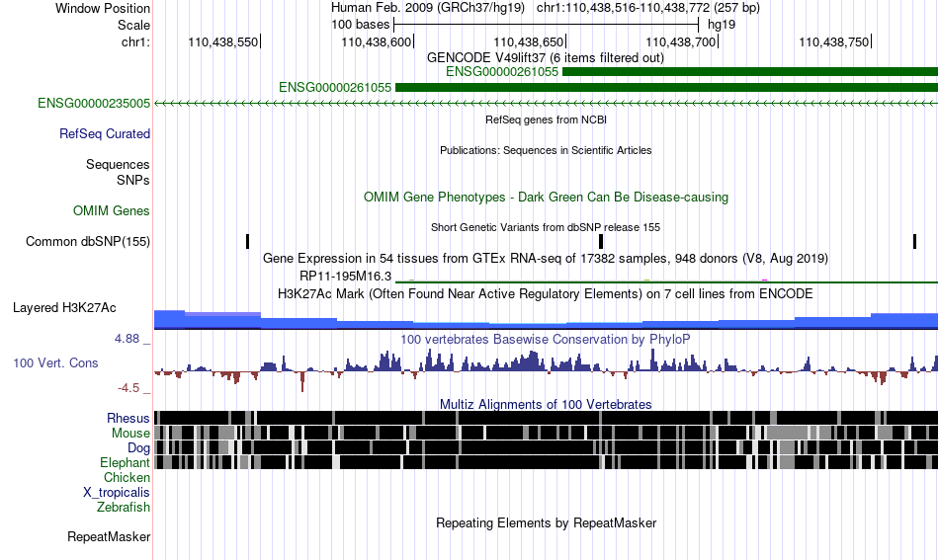Open the Common dbSNP(155) track label

tap(88, 241)
